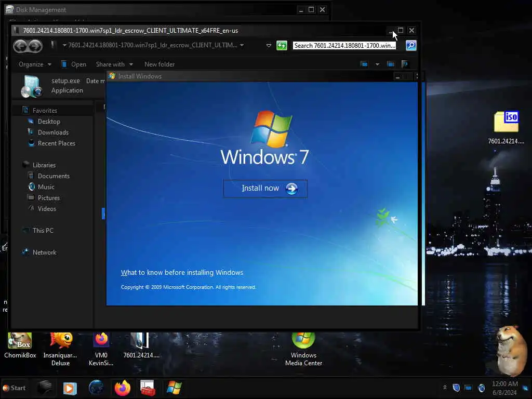The width and height of the screenshot is (532, 399).
Task: Open What to know before installing Windows link
Action: [x=182, y=272]
